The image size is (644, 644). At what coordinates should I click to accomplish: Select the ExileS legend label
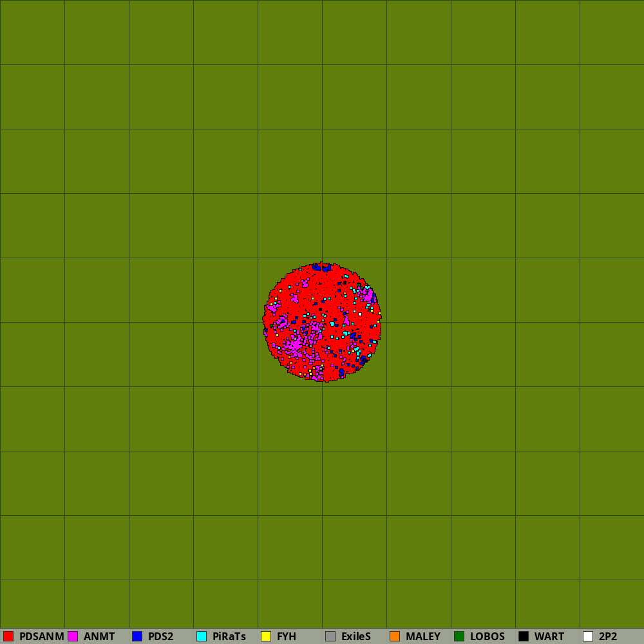click(356, 636)
